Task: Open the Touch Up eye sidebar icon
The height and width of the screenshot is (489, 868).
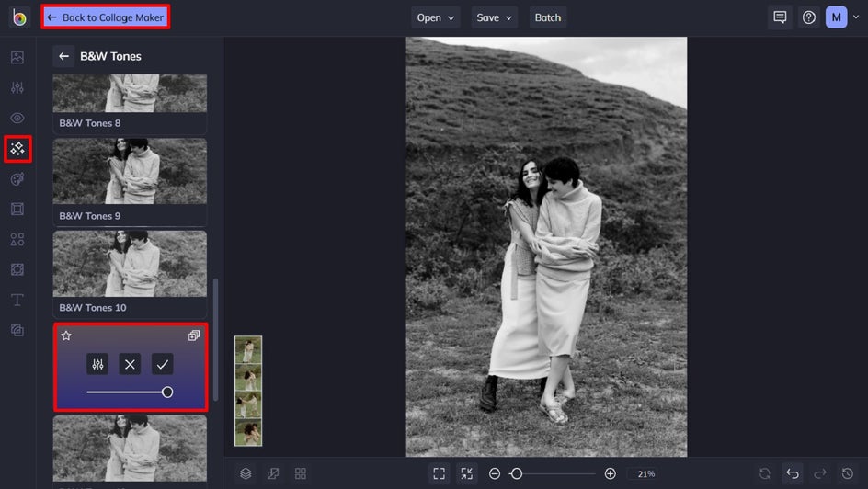Action: click(17, 118)
